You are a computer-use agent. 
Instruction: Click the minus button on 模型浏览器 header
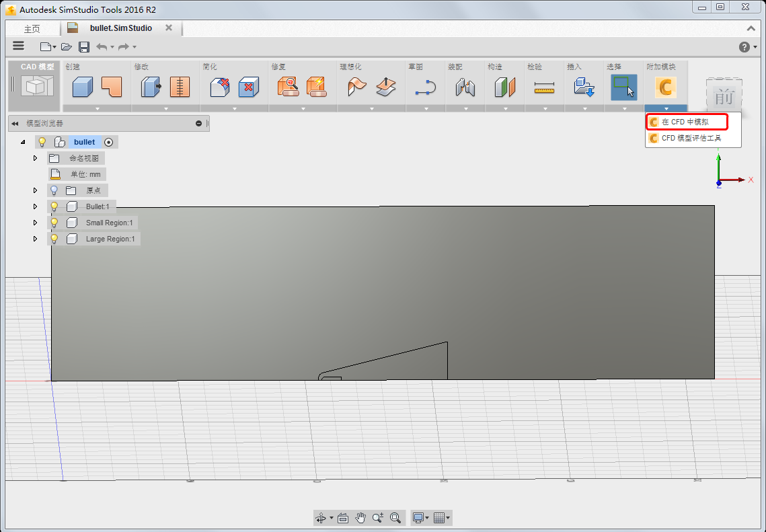(199, 124)
